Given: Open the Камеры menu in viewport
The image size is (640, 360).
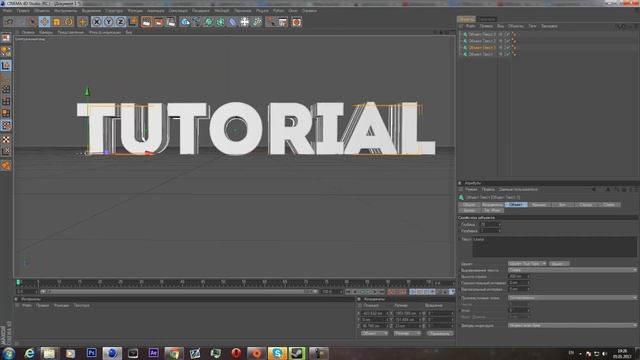Looking at the screenshot, I should tap(46, 32).
